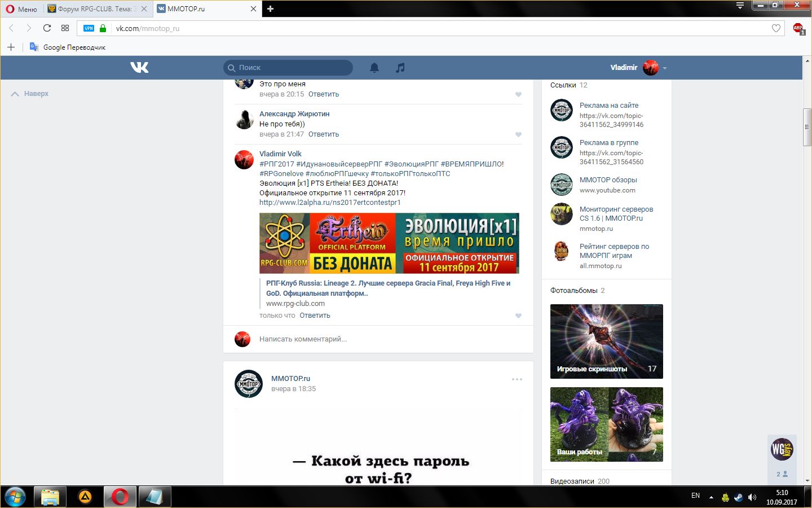View the green padlock security info
The image size is (812, 508).
(103, 28)
